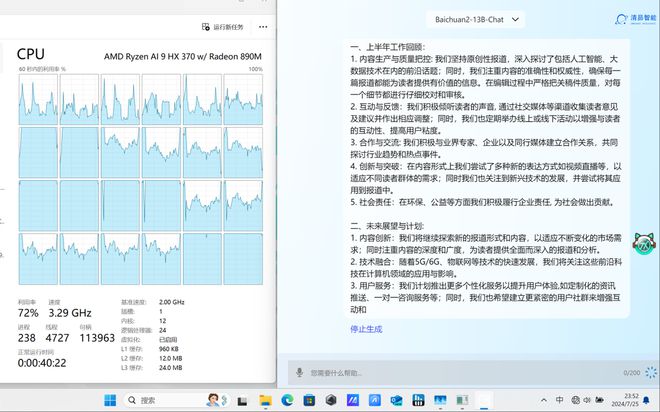660x412 pixels.
Task: Click the 960 KB L1 cache value
Action: (x=169, y=349)
